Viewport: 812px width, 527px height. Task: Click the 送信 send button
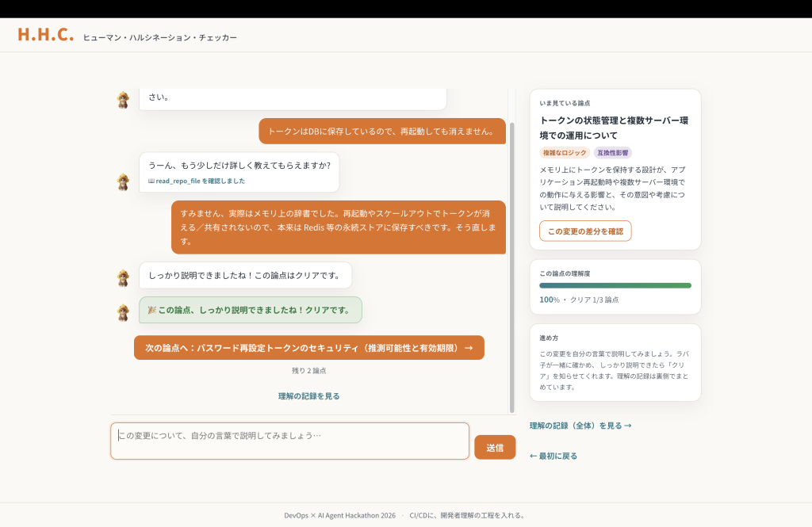click(495, 447)
